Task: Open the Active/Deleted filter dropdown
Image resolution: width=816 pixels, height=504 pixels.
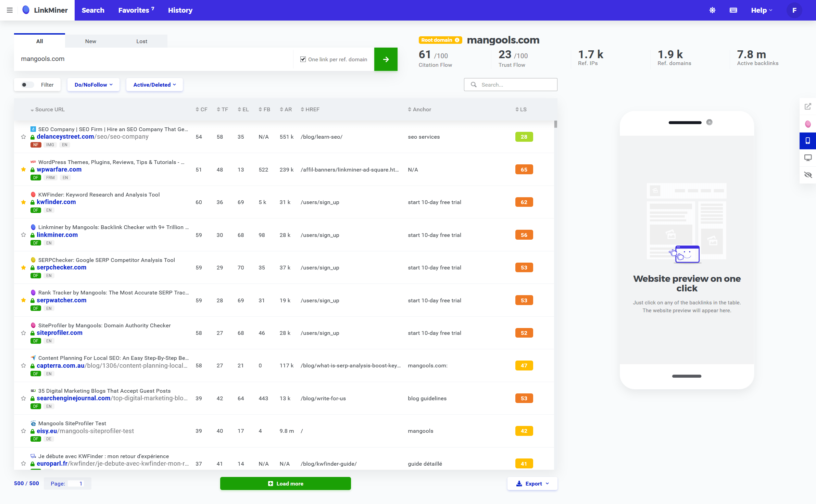Action: [154, 85]
